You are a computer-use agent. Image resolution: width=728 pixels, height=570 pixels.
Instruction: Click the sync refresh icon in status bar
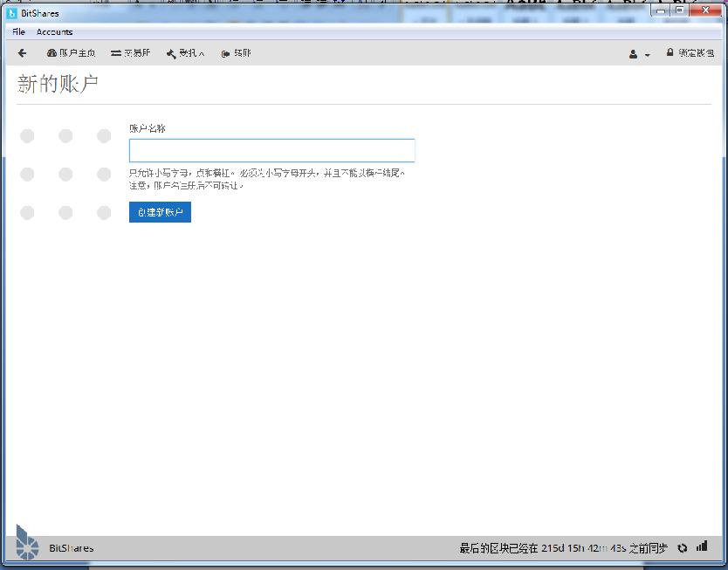tap(682, 547)
